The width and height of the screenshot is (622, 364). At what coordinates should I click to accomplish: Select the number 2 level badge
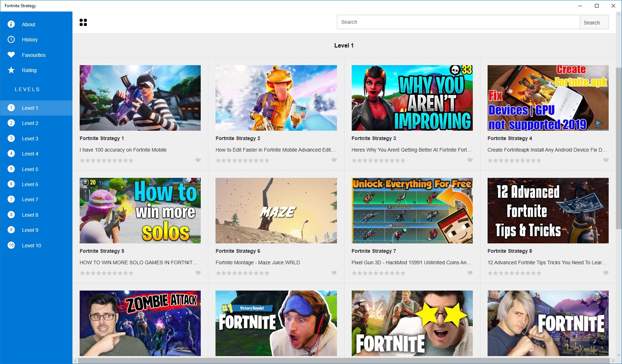[x=11, y=123]
